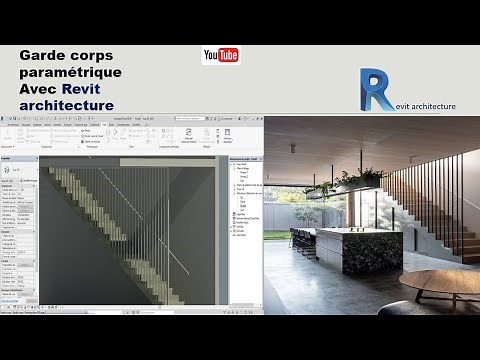Click the Modifier arrow tool in the ribbon

[x=7, y=134]
